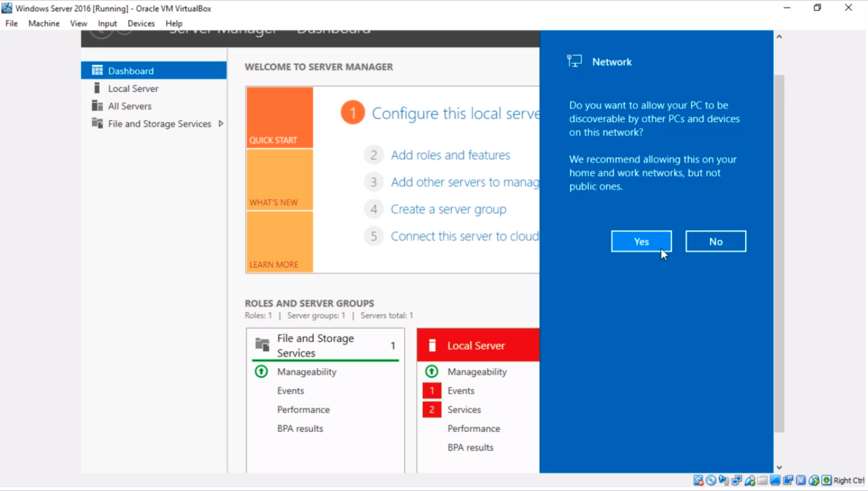
Task: Open the Local Server tile header
Action: [x=478, y=345]
